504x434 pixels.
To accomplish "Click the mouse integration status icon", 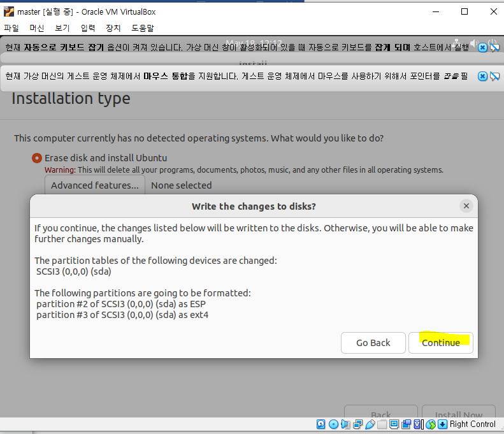I will click(431, 424).
